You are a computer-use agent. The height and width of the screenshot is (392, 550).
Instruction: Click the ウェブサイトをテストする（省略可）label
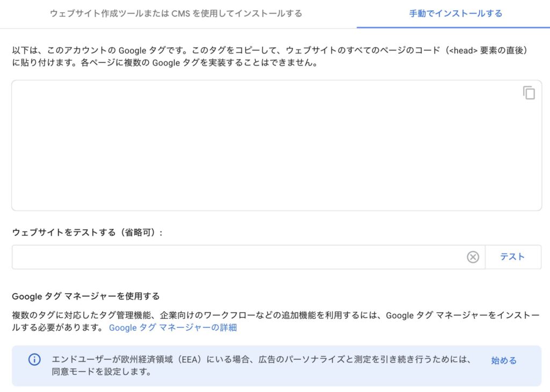(x=88, y=233)
